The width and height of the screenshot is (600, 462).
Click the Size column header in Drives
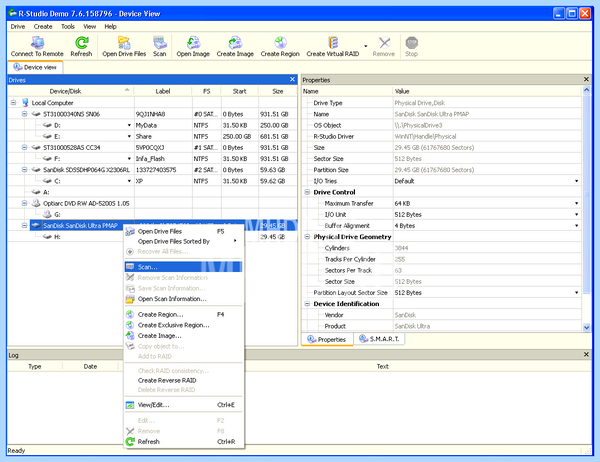coord(277,91)
